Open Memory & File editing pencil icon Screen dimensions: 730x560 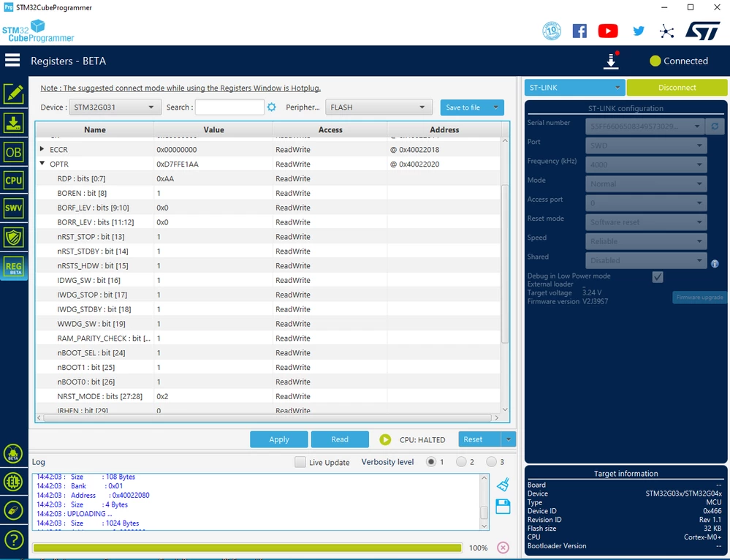coord(13,94)
